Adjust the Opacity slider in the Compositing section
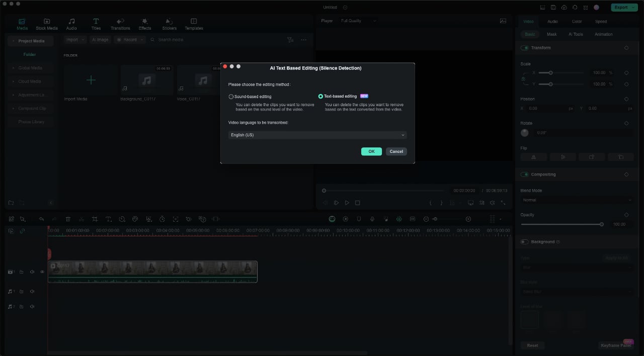Viewport: 644px width, 356px height. [x=602, y=224]
